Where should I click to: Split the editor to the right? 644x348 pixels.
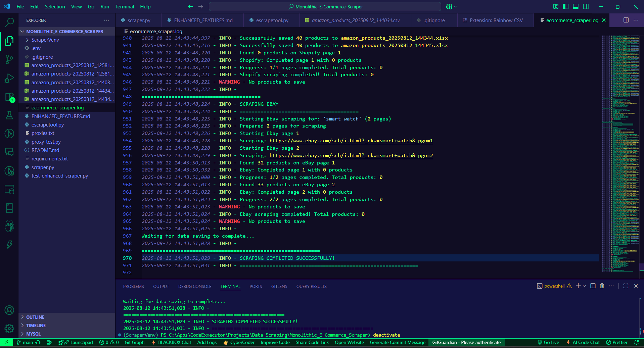tap(626, 20)
